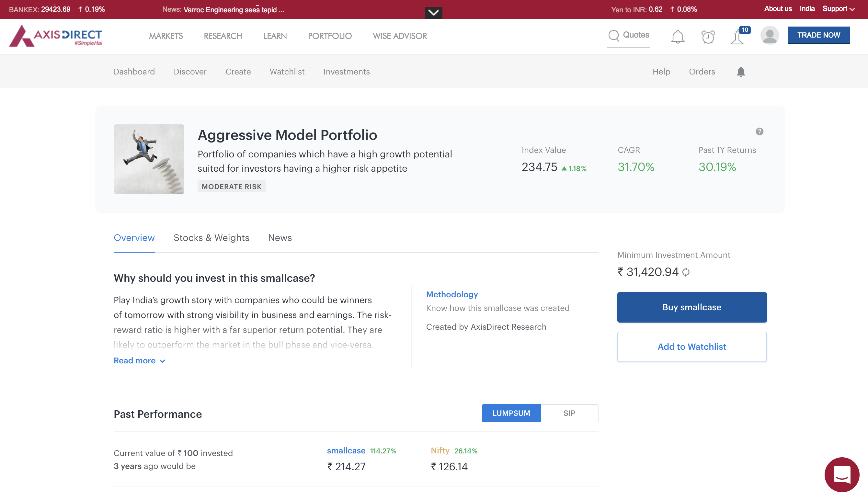Open the Methodology link
The height and width of the screenshot is (502, 868).
coord(452,294)
